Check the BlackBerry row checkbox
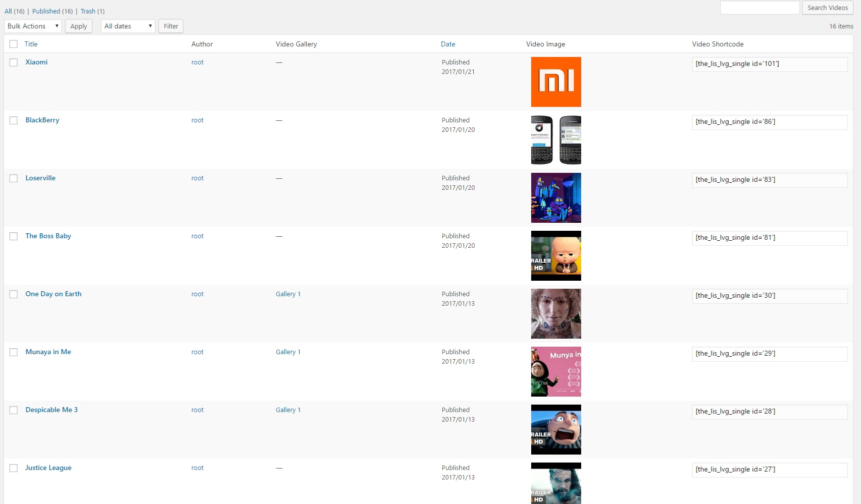Viewport: 861px width, 504px height. pos(13,120)
